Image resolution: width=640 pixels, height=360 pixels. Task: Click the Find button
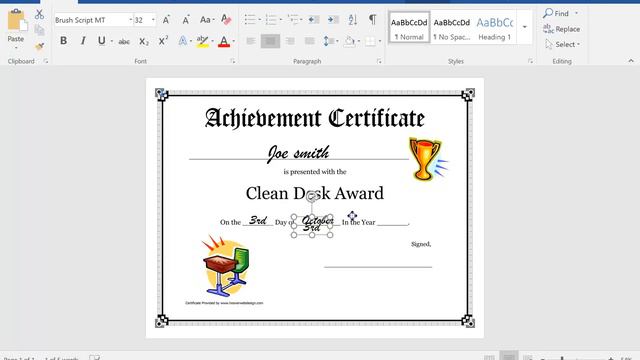click(556, 13)
